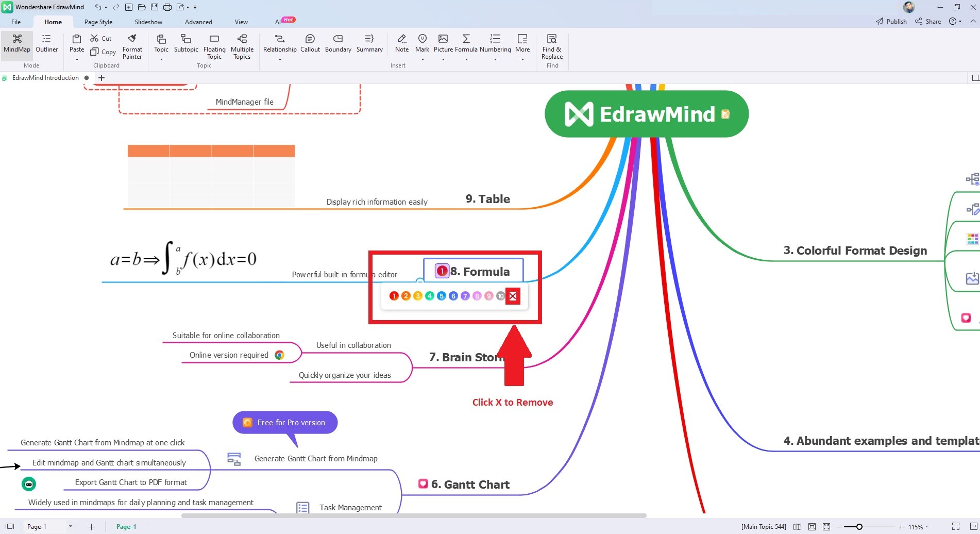Print the mind map
This screenshot has width=980, height=534.
pyautogui.click(x=167, y=7)
